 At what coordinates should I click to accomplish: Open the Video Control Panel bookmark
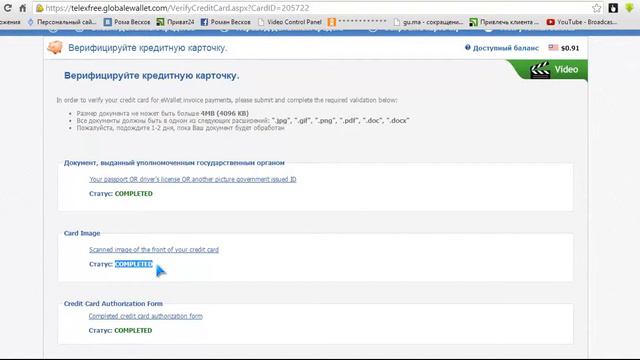[x=289, y=22]
